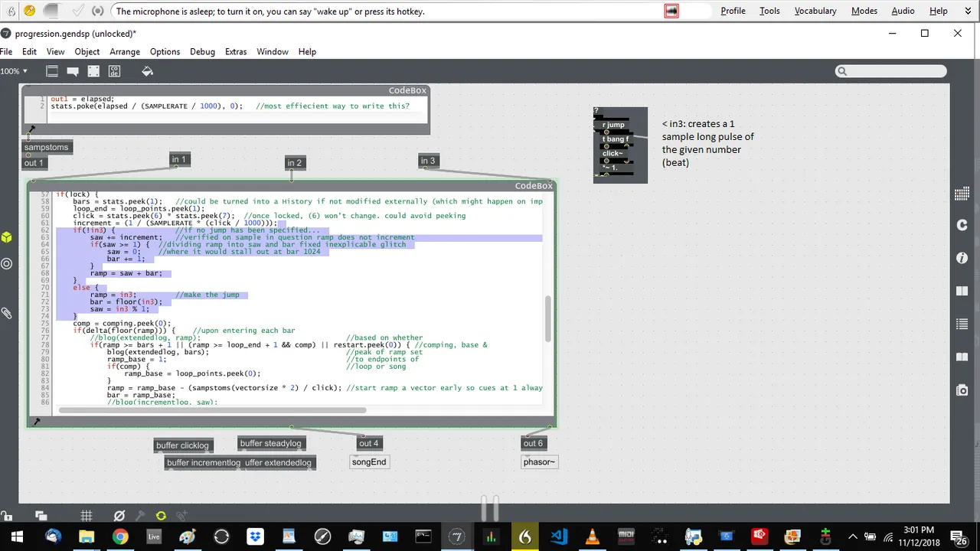Viewport: 980px width, 551px height.
Task: Open the File menu
Action: point(6,51)
